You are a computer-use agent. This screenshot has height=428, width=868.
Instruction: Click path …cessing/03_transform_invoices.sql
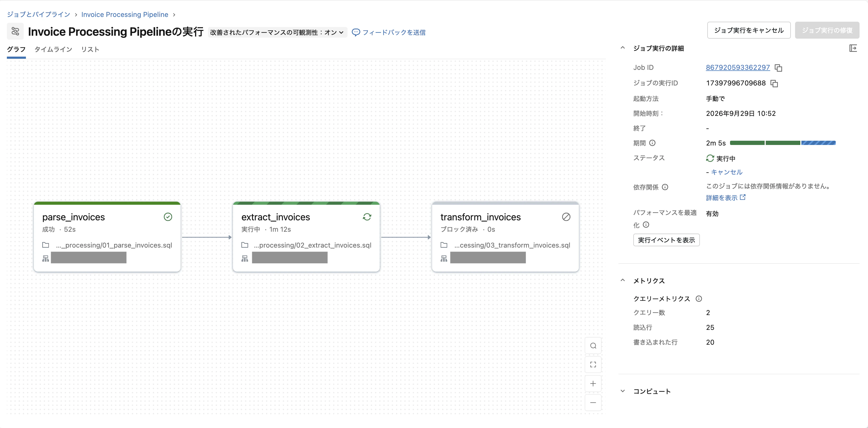[512, 245]
